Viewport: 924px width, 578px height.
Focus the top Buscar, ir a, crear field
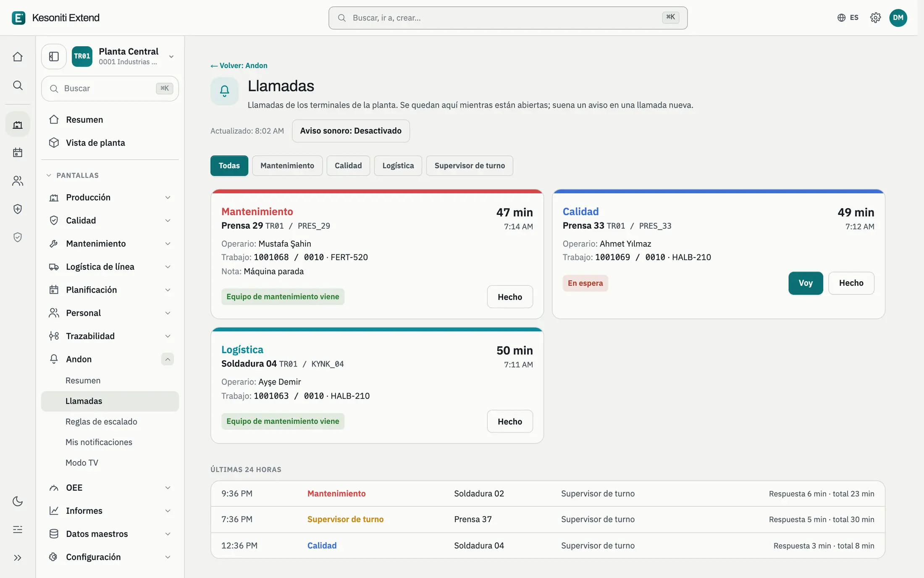coord(508,18)
